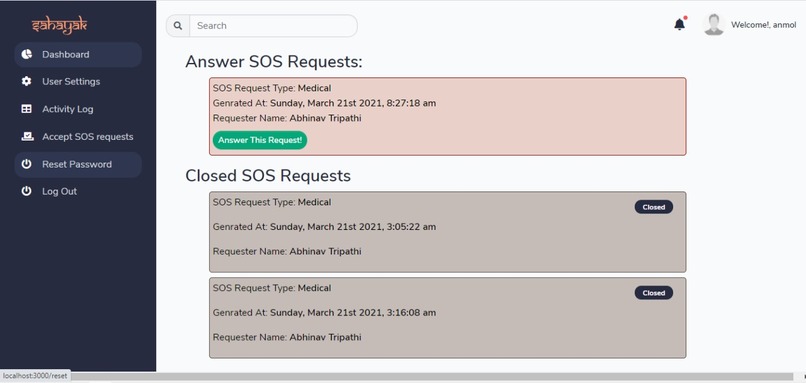Click the Dashboard pie chart icon
This screenshot has width=806, height=383.
pos(26,54)
